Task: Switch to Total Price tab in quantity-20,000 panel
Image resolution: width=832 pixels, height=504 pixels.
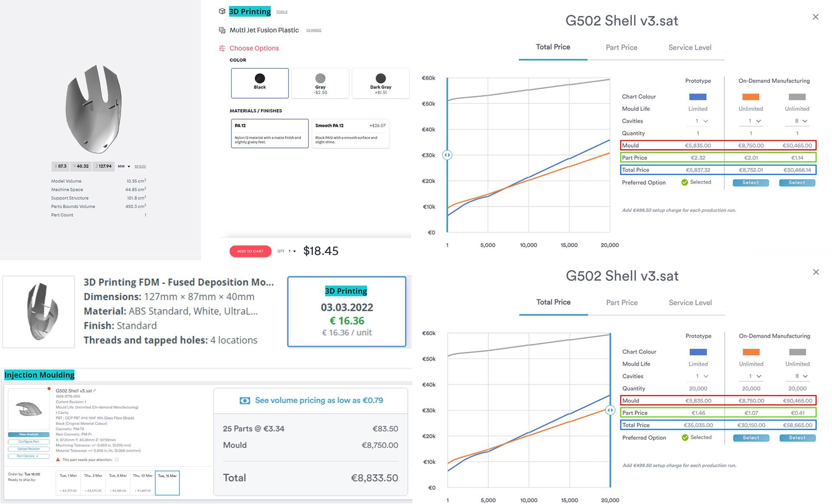Action: [553, 302]
